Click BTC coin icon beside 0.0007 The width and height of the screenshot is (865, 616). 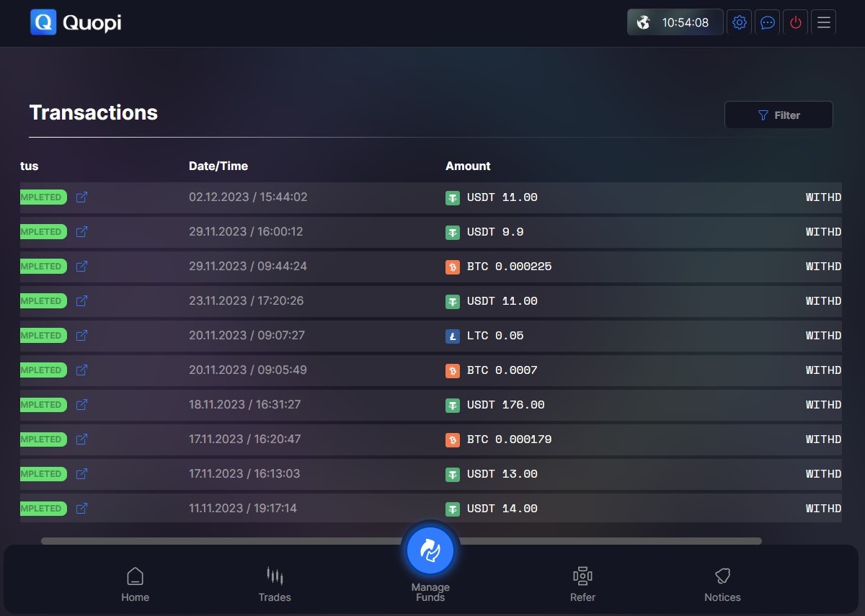453,370
